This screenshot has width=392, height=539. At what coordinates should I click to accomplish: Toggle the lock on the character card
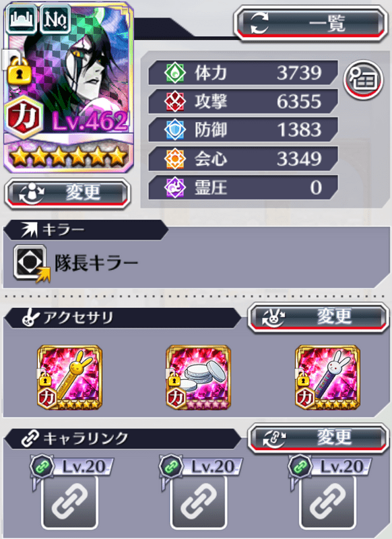[x=20, y=71]
